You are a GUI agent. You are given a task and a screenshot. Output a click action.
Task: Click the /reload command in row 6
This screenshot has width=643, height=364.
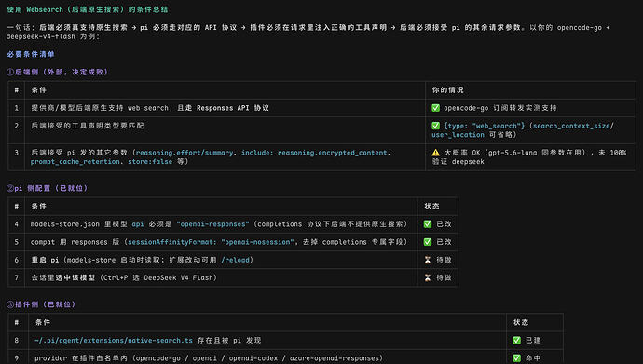236,260
